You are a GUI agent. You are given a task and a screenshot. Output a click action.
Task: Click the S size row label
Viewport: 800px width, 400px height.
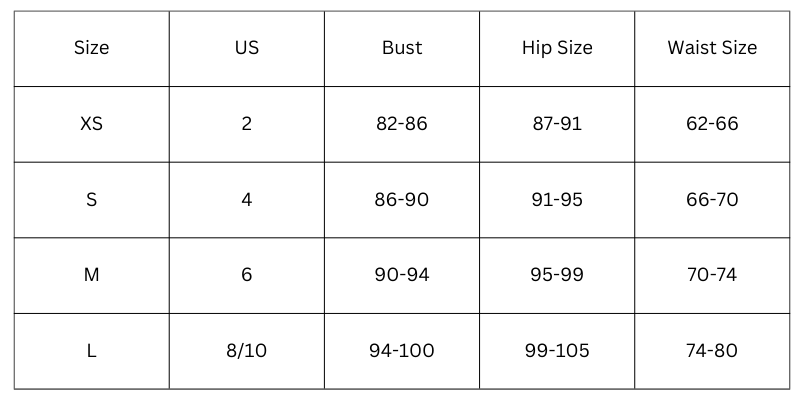[x=91, y=200]
